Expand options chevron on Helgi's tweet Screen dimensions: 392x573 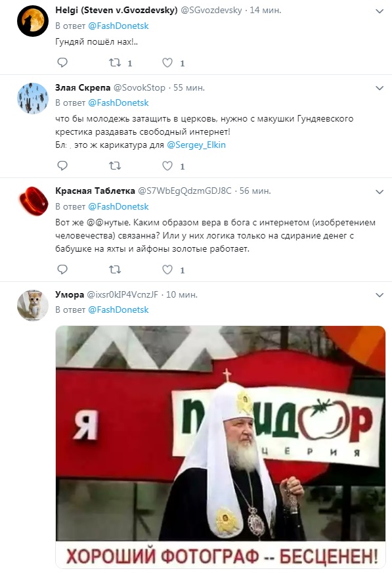[x=380, y=11]
